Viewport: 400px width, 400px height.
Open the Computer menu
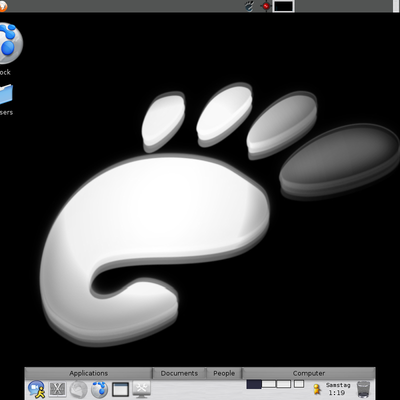pos(309,373)
